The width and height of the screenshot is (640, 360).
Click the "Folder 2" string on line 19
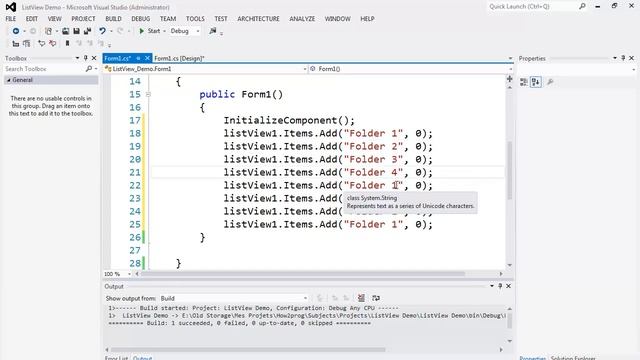(373, 146)
